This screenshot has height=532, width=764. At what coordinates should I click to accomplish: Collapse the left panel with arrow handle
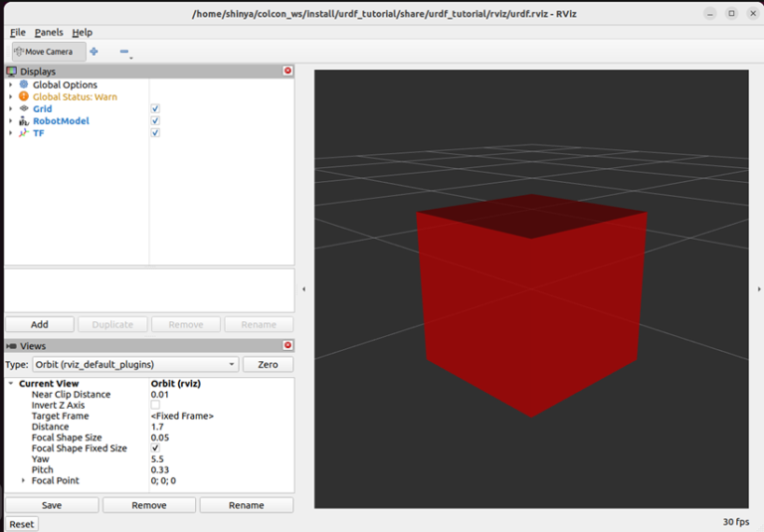(303, 288)
